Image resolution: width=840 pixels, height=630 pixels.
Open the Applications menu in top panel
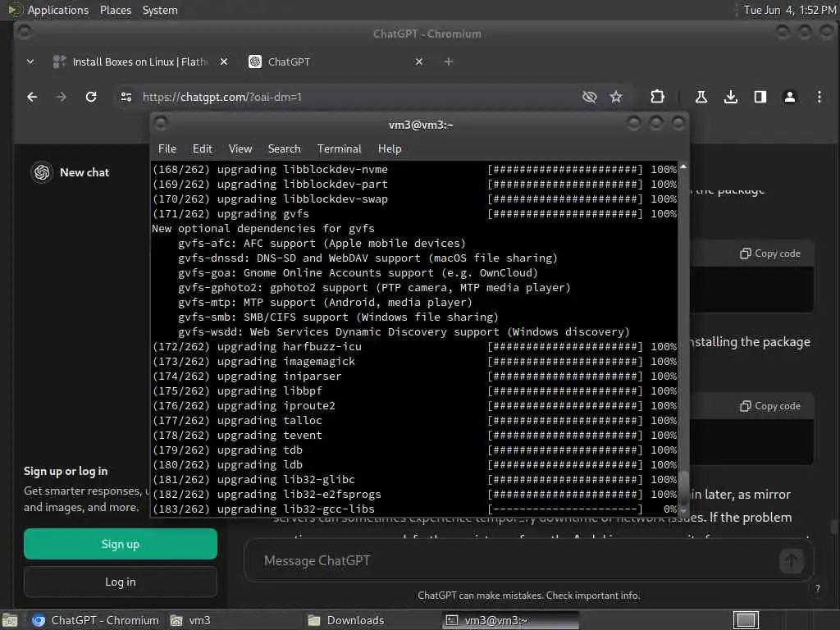coord(58,10)
